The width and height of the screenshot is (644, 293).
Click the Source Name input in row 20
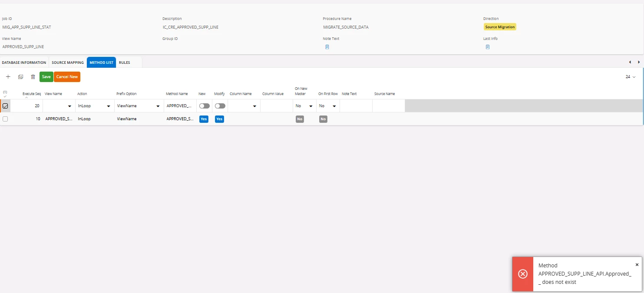pos(389,106)
